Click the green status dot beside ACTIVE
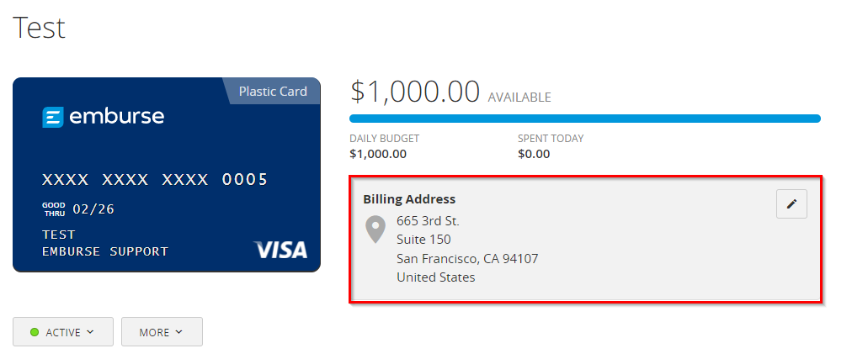Image resolution: width=868 pixels, height=359 pixels. 35,332
